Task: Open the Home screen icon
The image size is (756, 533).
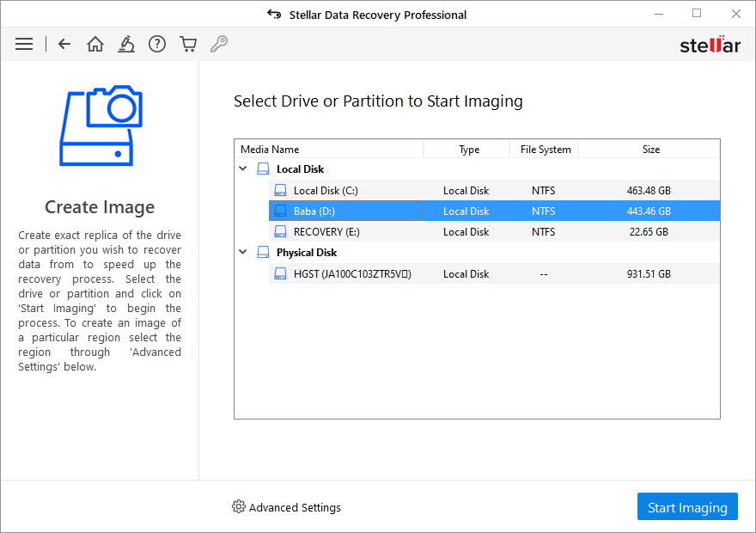Action: pos(95,45)
